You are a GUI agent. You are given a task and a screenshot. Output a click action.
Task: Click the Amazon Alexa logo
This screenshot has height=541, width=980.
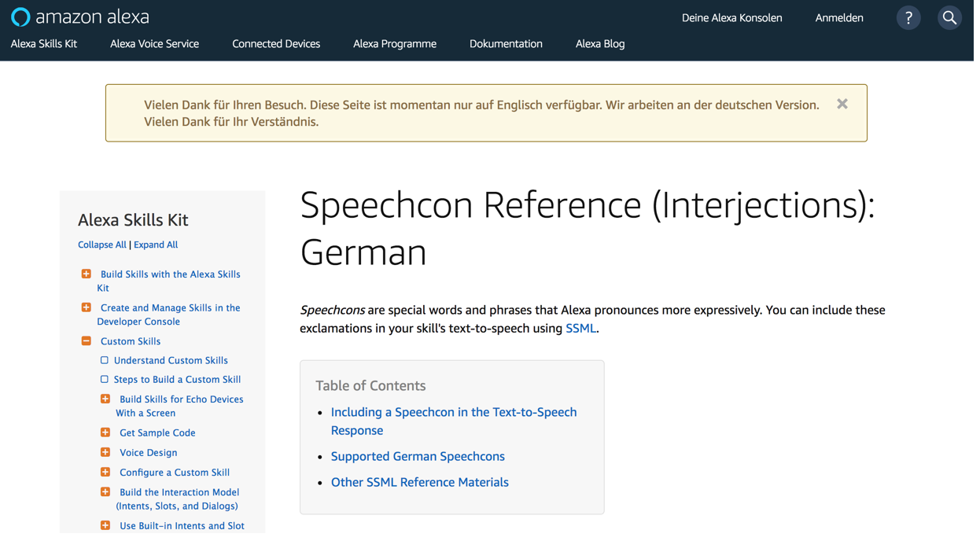click(80, 17)
